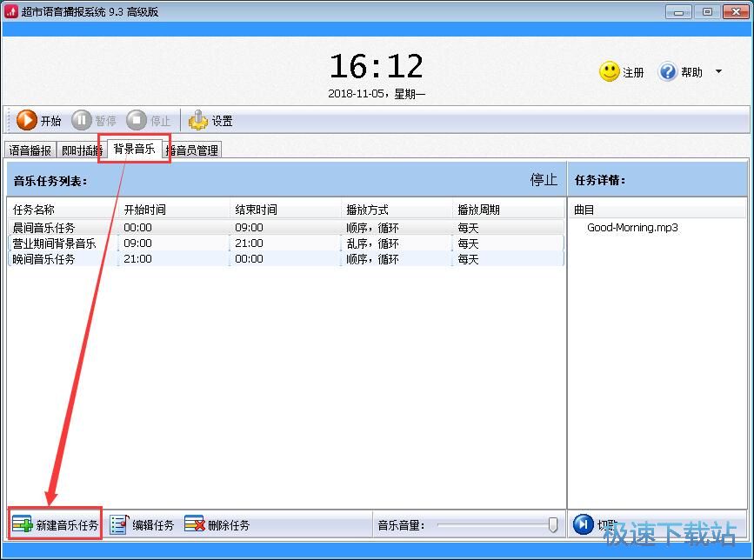Click 09:00 end time of 晨间音乐任务

click(249, 227)
